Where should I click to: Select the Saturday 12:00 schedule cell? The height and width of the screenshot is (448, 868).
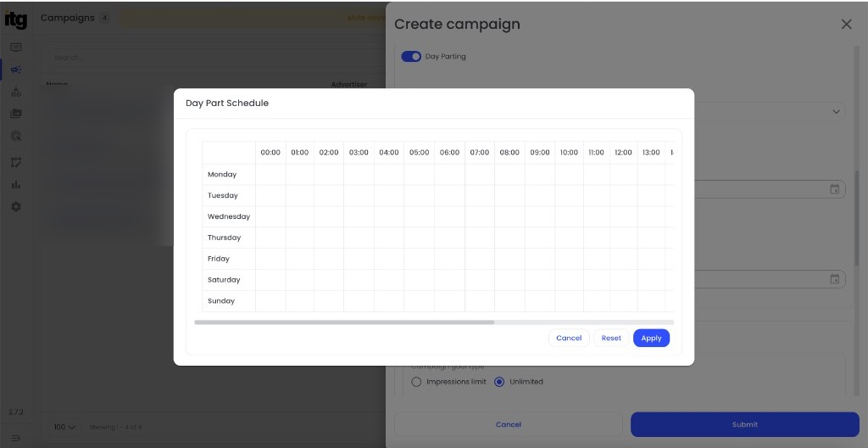pyautogui.click(x=623, y=280)
